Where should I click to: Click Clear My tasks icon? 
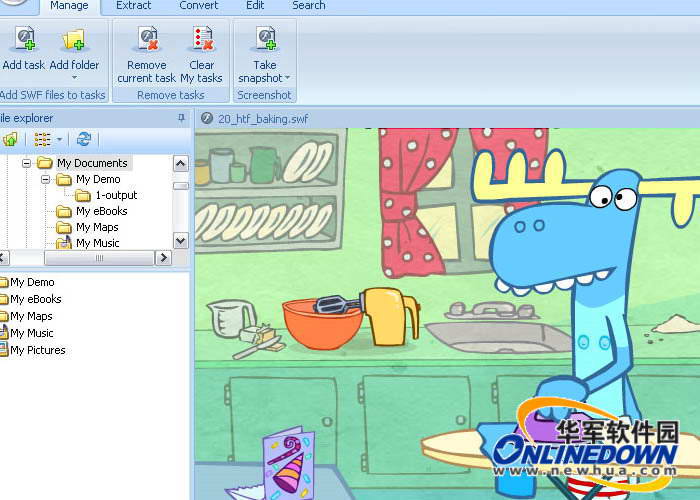coord(202,39)
